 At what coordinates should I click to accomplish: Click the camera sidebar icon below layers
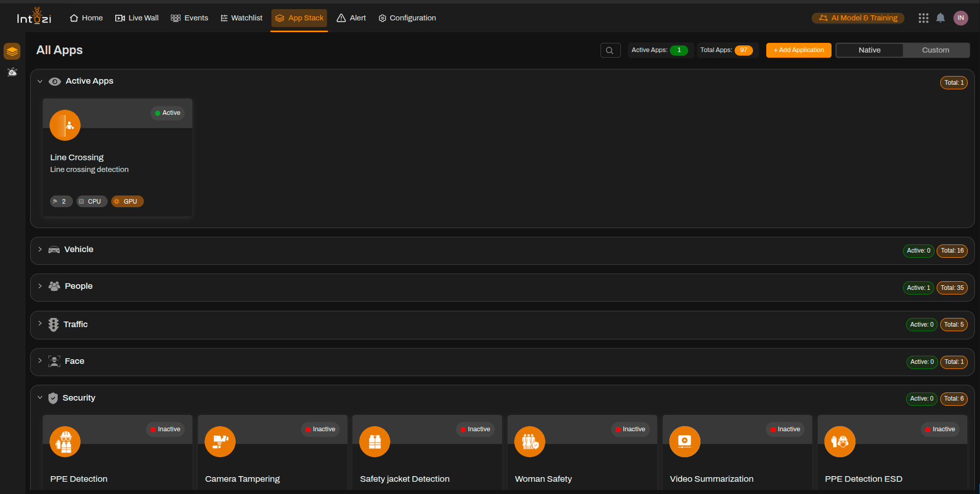12,72
